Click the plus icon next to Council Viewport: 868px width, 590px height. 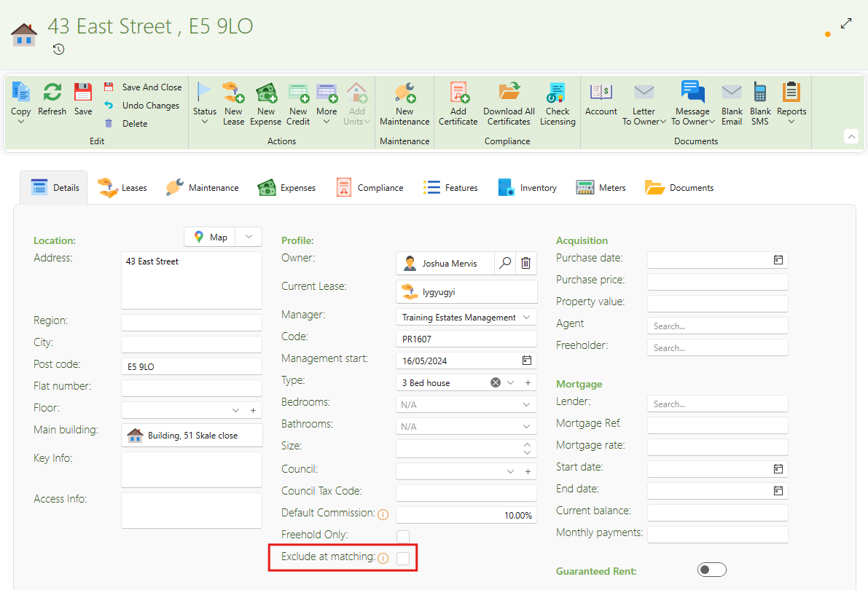[x=528, y=471]
